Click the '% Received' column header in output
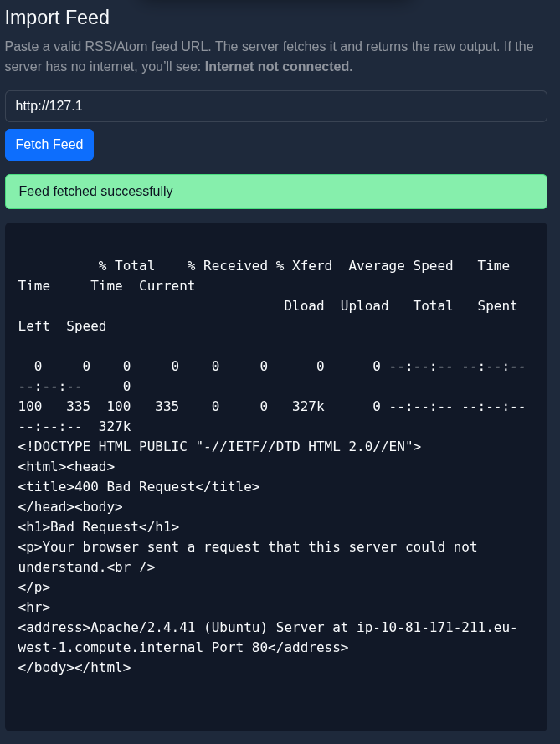Image resolution: width=560 pixels, height=744 pixels. point(228,266)
